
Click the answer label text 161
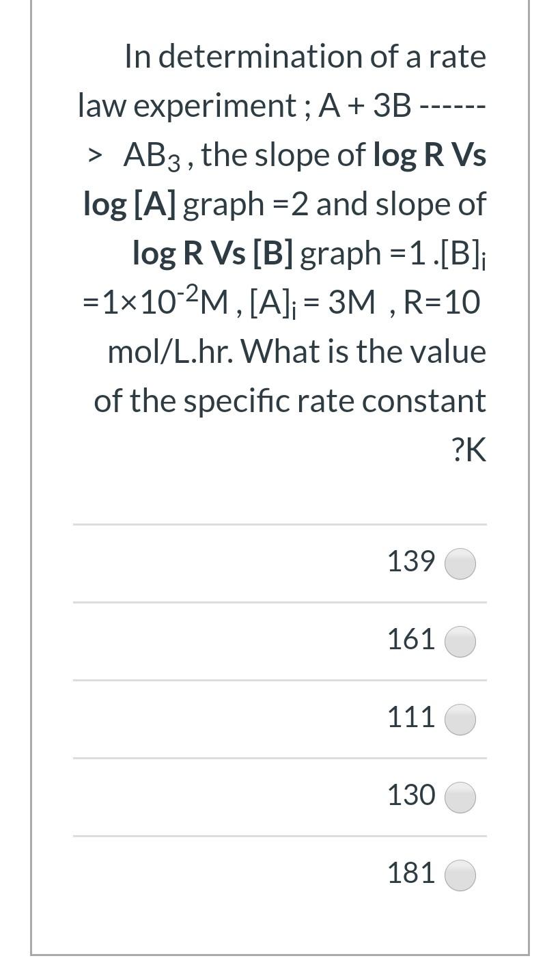[x=411, y=639]
